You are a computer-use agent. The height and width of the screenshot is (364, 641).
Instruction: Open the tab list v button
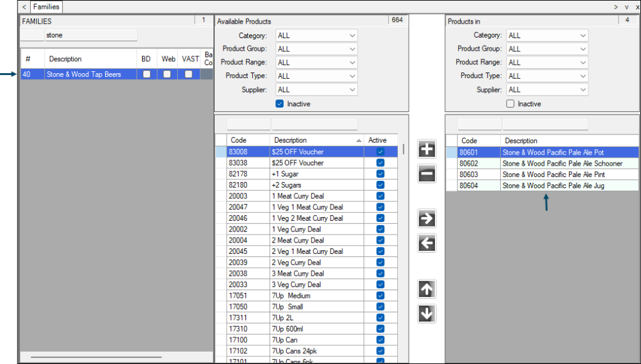[627, 7]
